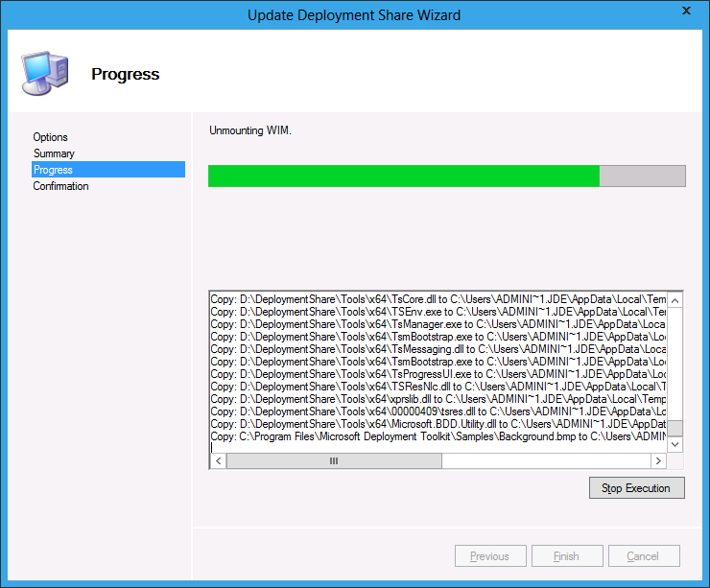Select the Options step in the sidebar
The image size is (710, 588).
[x=51, y=137]
